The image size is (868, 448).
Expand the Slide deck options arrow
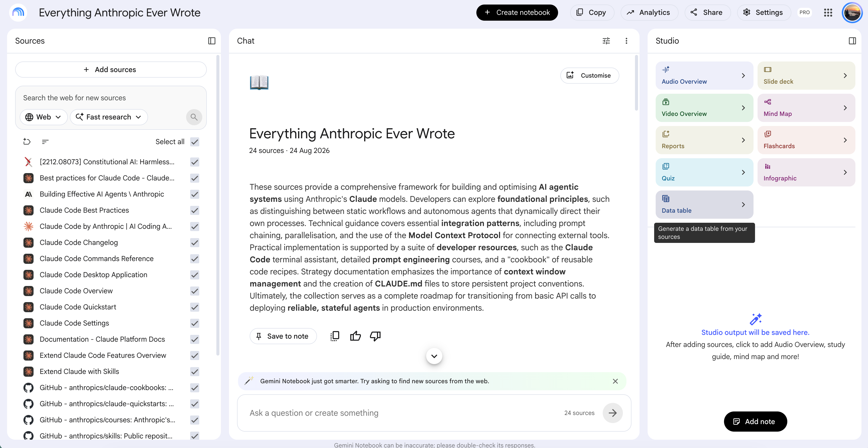coord(845,75)
